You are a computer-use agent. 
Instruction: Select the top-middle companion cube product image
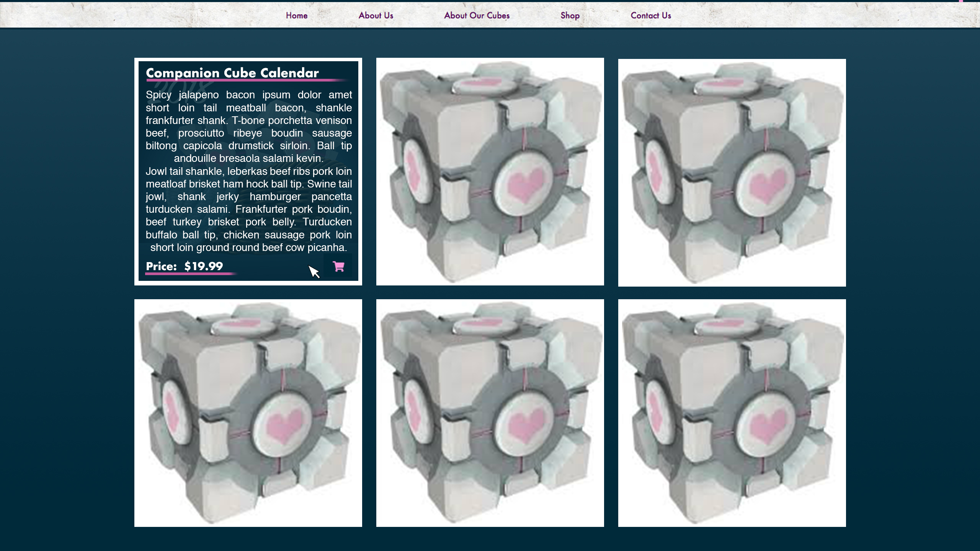[490, 171]
